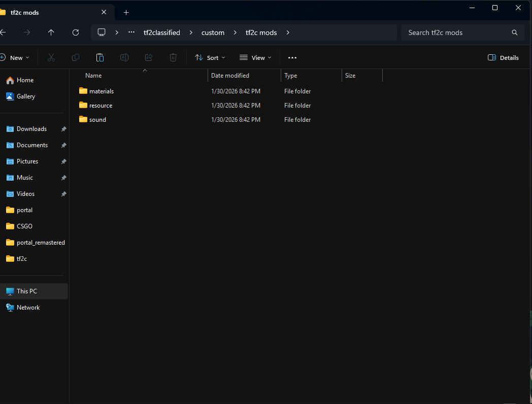Open the View dropdown menu
Screen dimensions: 532x404
click(x=255, y=58)
